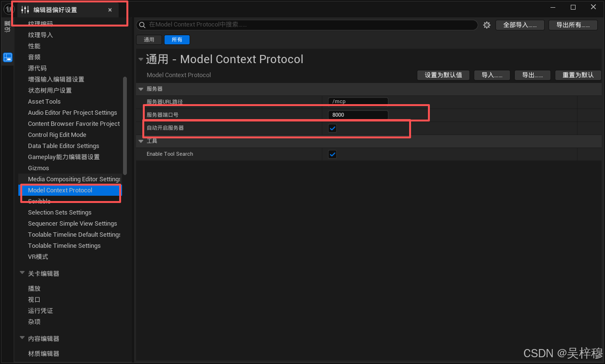Collapse the 通用 - Model Context Protocol heading
This screenshot has width=605, height=364.
coord(141,59)
